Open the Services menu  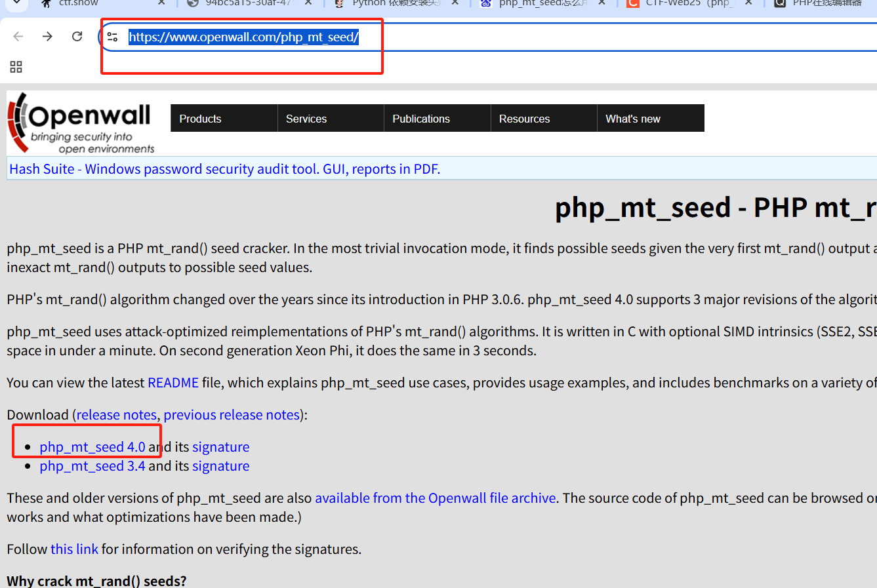[x=331, y=118]
